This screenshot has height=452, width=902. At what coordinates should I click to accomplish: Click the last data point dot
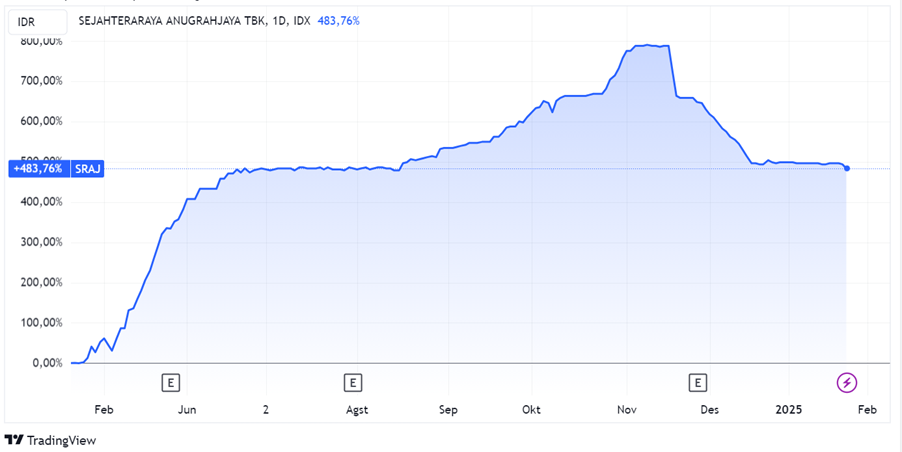(x=847, y=168)
